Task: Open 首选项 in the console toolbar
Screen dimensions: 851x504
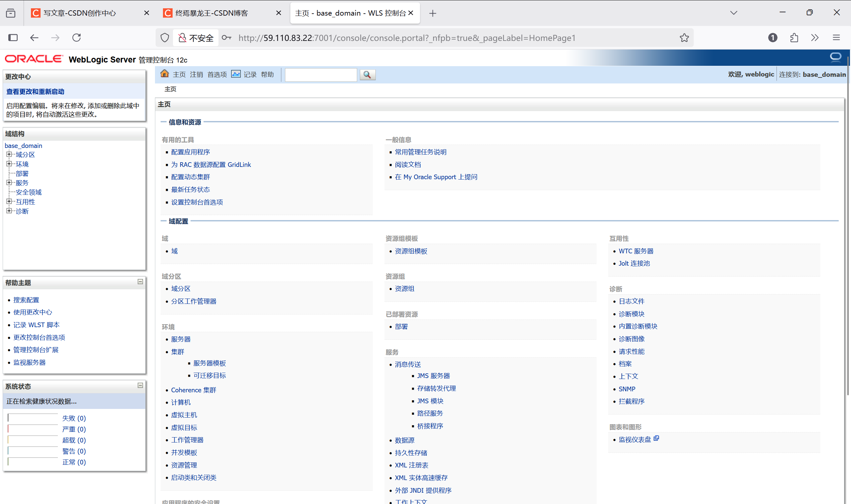Action: [217, 74]
